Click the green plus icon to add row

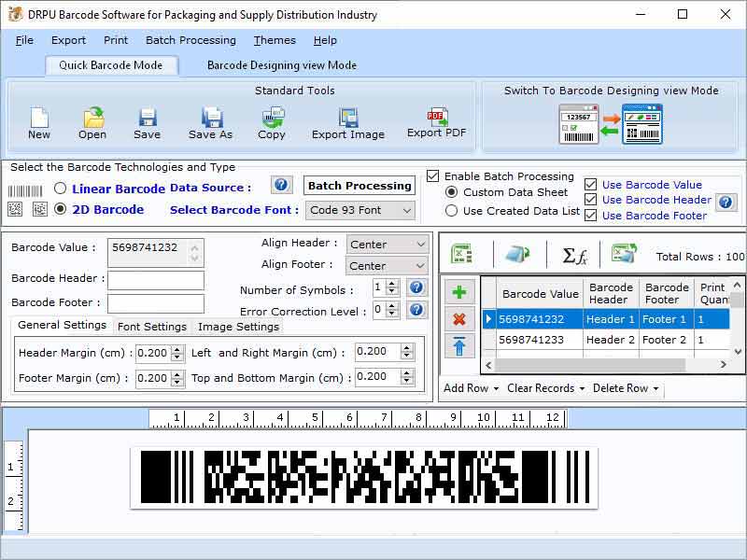458,291
